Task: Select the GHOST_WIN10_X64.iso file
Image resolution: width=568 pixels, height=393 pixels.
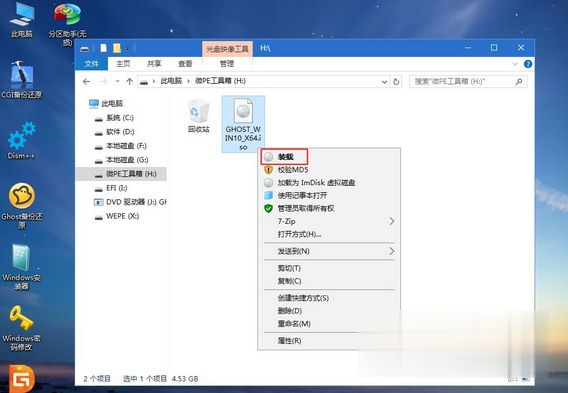Action: [x=243, y=124]
